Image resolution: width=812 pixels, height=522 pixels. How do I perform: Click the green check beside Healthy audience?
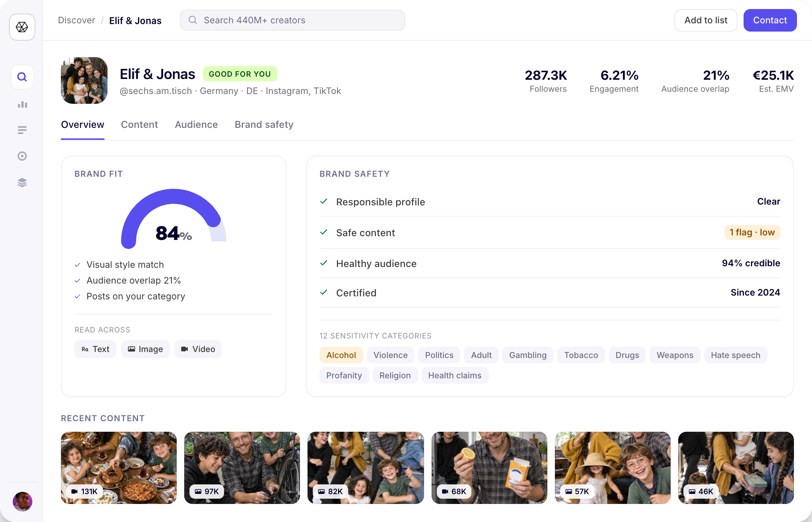324,263
